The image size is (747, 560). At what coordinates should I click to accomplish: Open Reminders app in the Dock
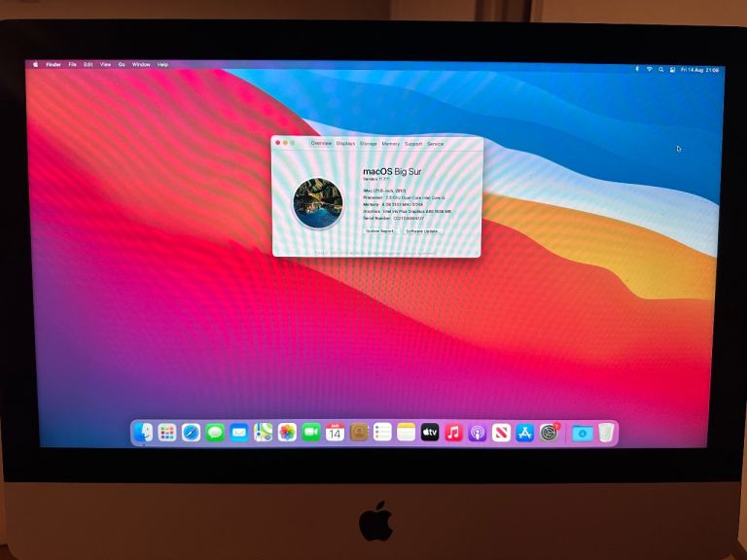pyautogui.click(x=382, y=433)
